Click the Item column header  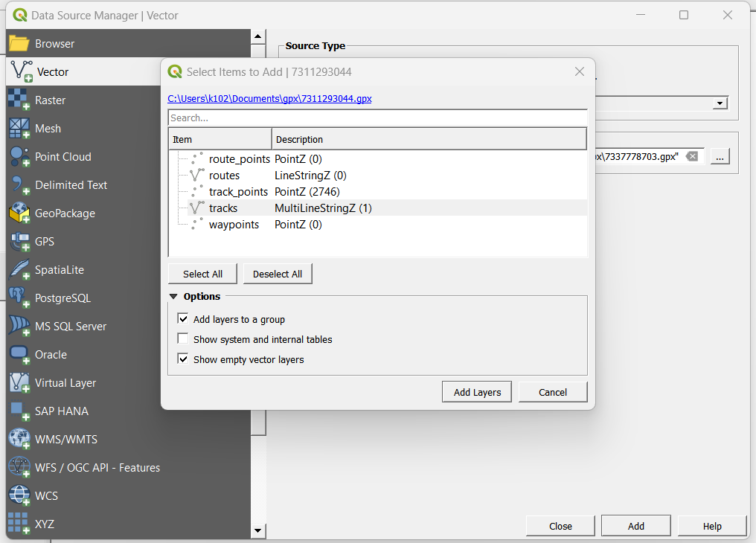[x=220, y=139]
